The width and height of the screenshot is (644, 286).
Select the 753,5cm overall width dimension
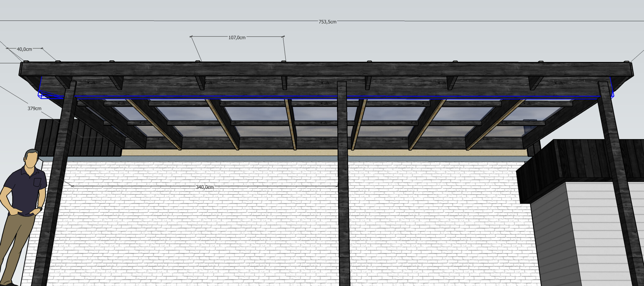point(327,22)
